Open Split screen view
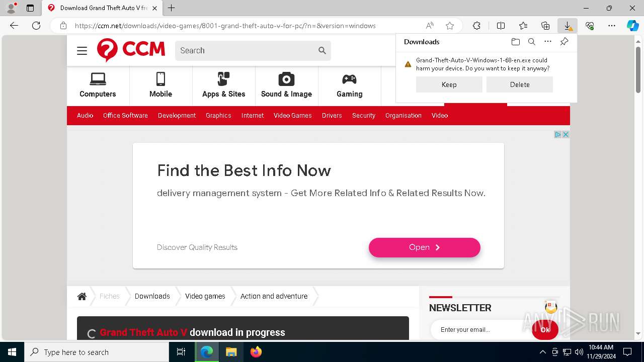 tap(501, 26)
